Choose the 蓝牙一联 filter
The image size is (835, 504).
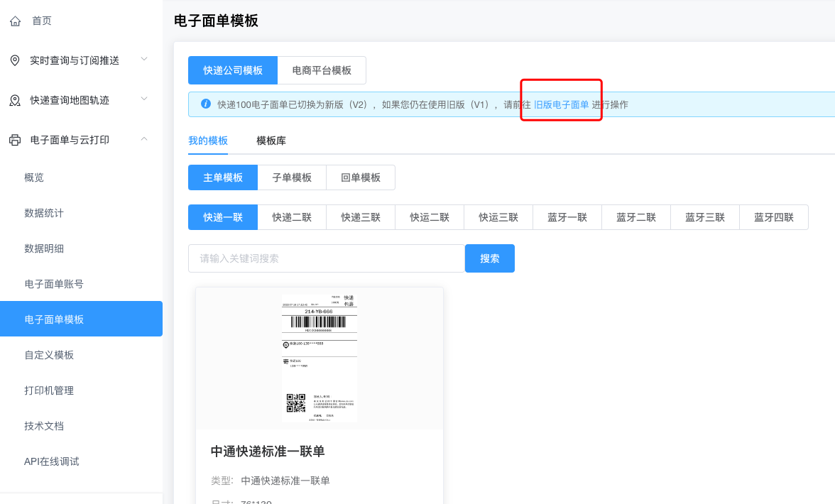click(567, 217)
